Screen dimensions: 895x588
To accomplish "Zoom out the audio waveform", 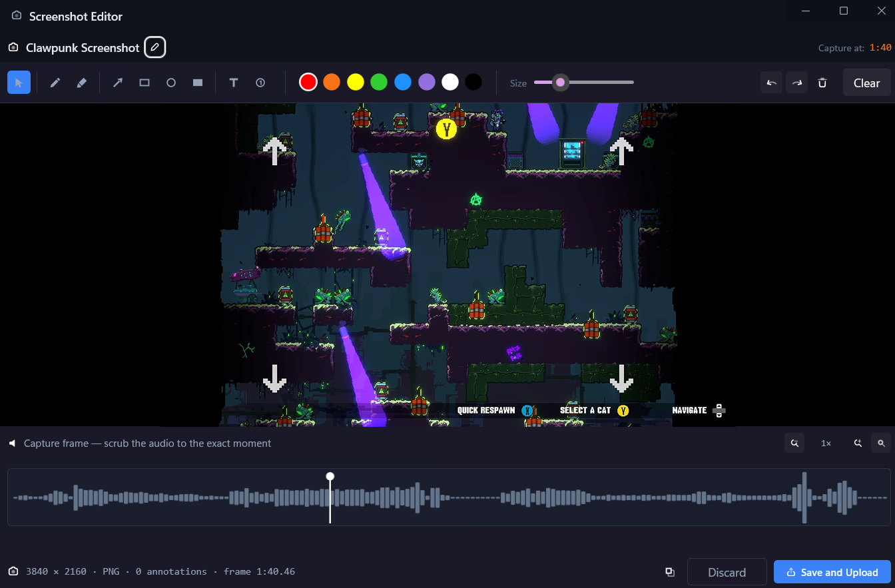I will [x=794, y=443].
